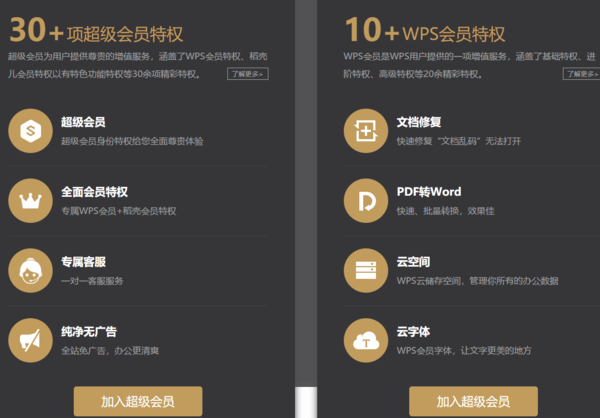Open 了解更多 link under 超级会员特权 description
This screenshot has width=600, height=418.
[x=247, y=74]
